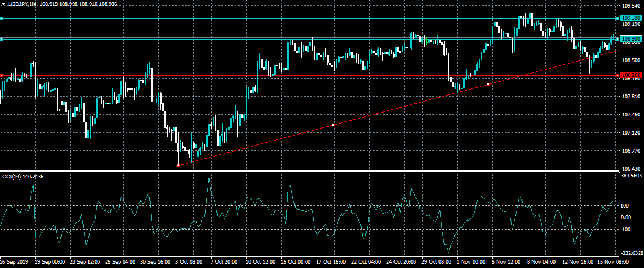Click the 108.500 value on the price axis
This screenshot has height=268, width=644.
(632, 60)
